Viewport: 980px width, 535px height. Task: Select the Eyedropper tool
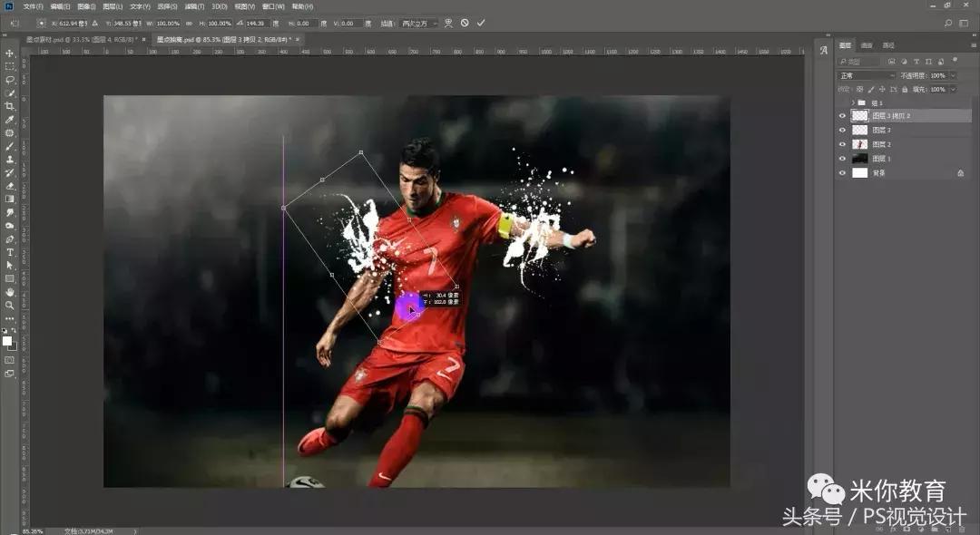pyautogui.click(x=10, y=120)
